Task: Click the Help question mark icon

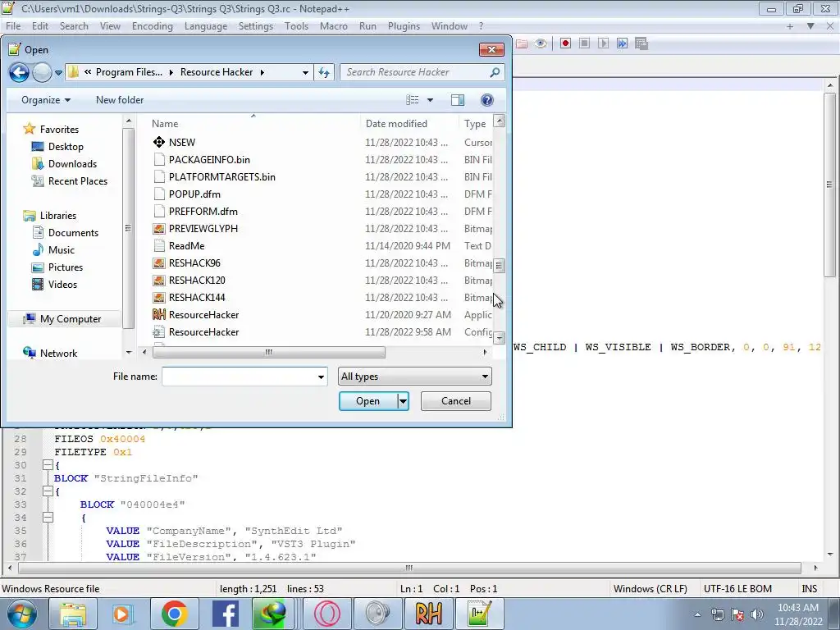Action: (487, 100)
